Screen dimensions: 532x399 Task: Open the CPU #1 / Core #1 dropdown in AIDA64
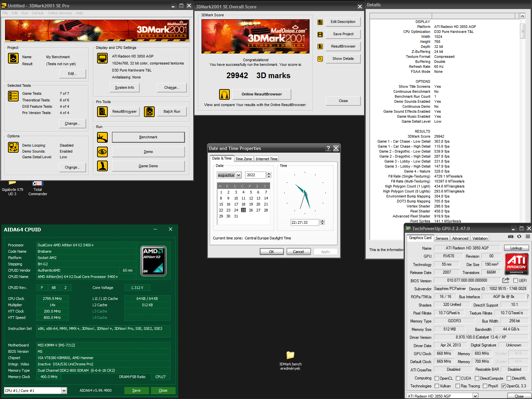click(64, 391)
